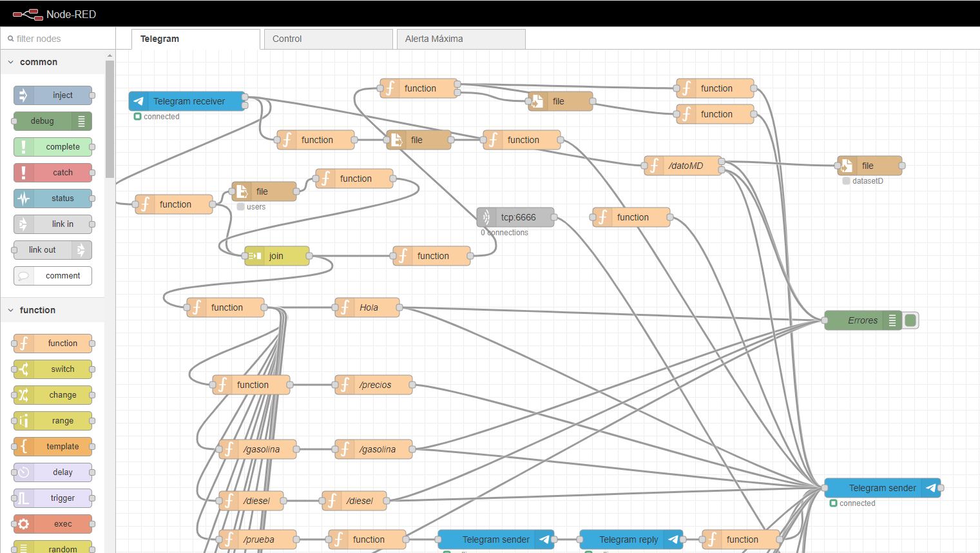The width and height of the screenshot is (980, 553).
Task: Select the Telegram reply node
Action: [631, 539]
